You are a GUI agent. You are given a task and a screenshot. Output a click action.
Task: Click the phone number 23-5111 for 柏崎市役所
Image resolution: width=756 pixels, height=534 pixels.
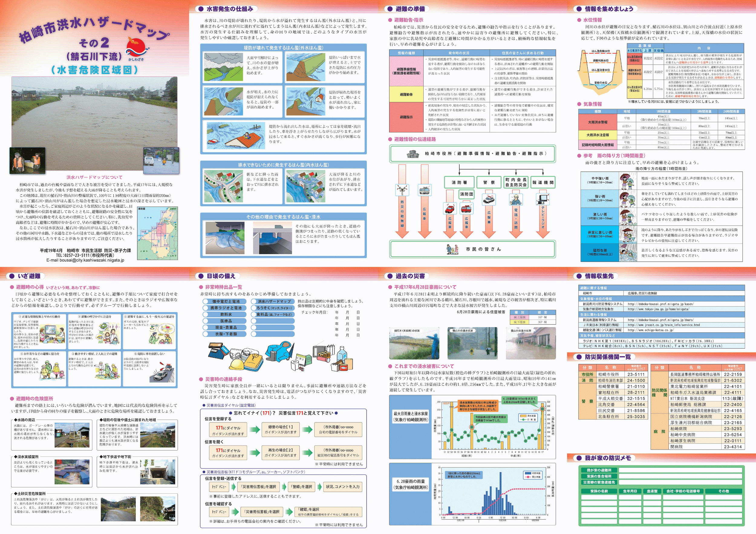tap(636, 375)
